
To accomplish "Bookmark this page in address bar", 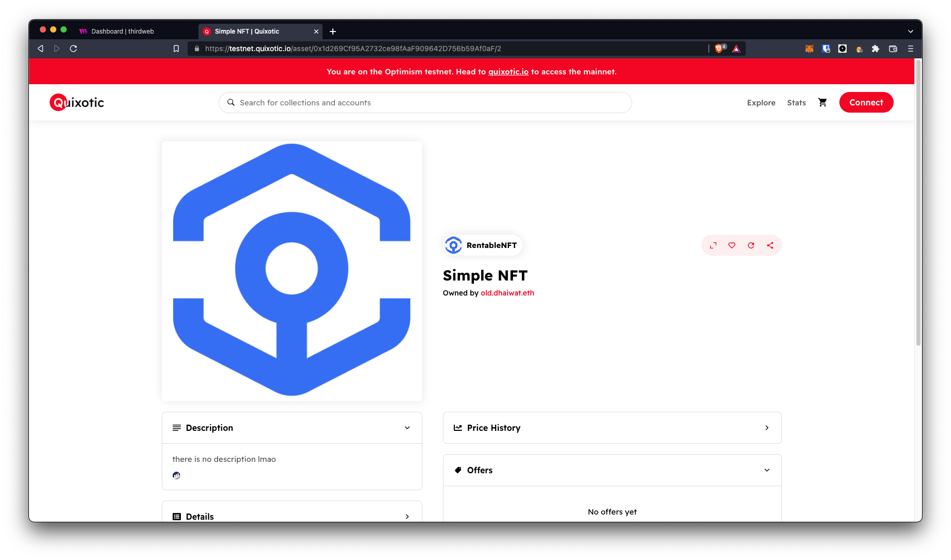I will pos(176,49).
